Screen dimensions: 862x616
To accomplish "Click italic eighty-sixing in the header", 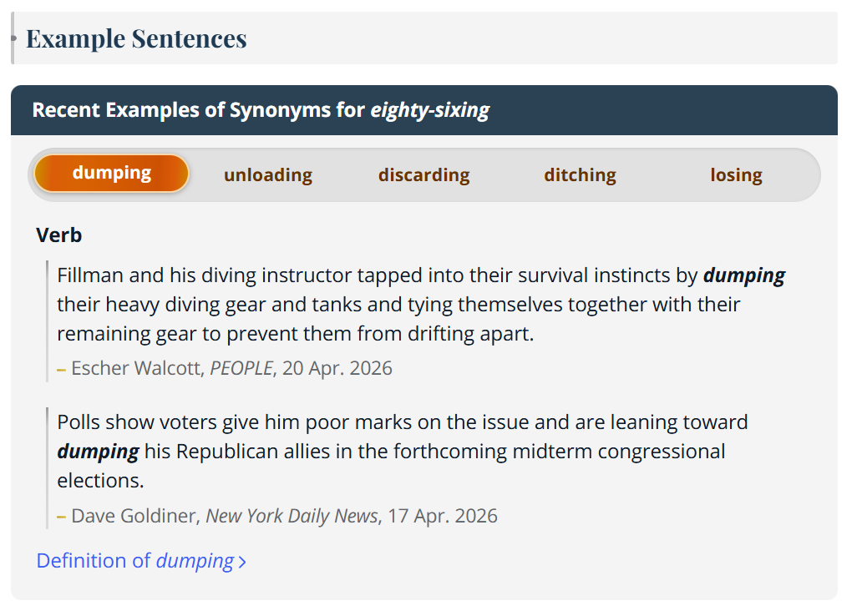I will click(x=430, y=110).
